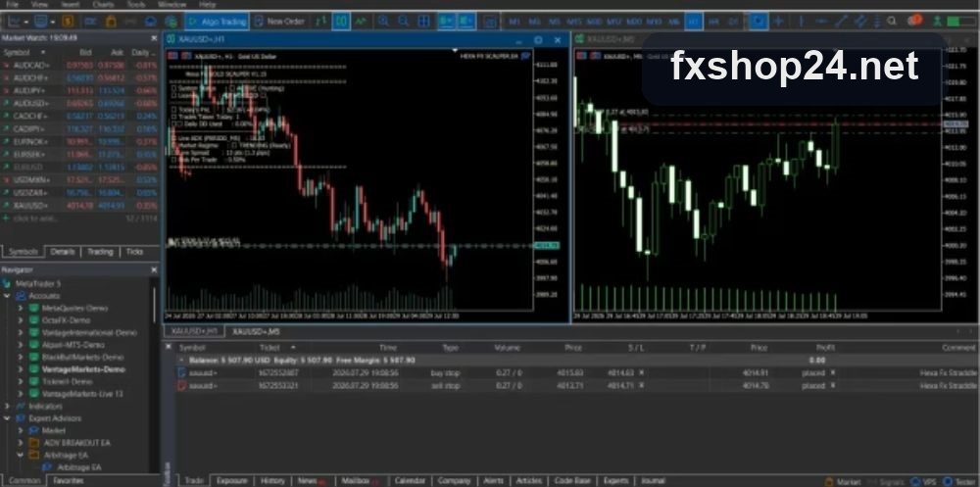Open the search magnifier in toolbar
980x487 pixels.
[892, 22]
